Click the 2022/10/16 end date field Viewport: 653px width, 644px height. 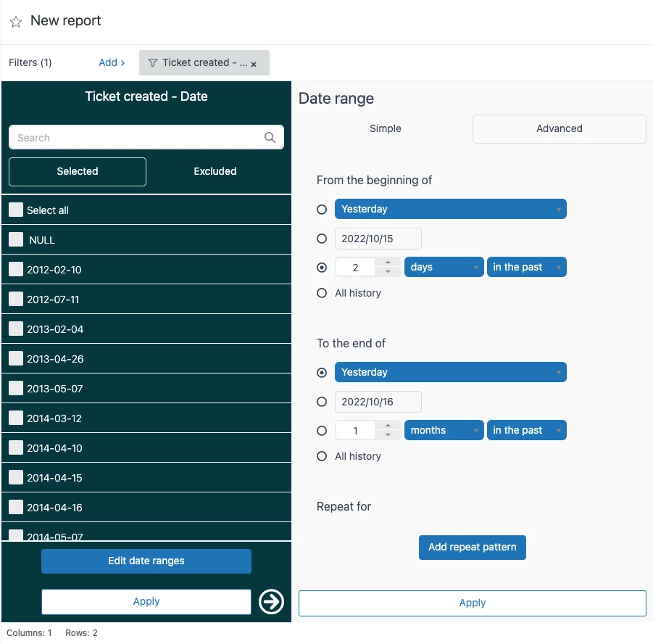378,402
